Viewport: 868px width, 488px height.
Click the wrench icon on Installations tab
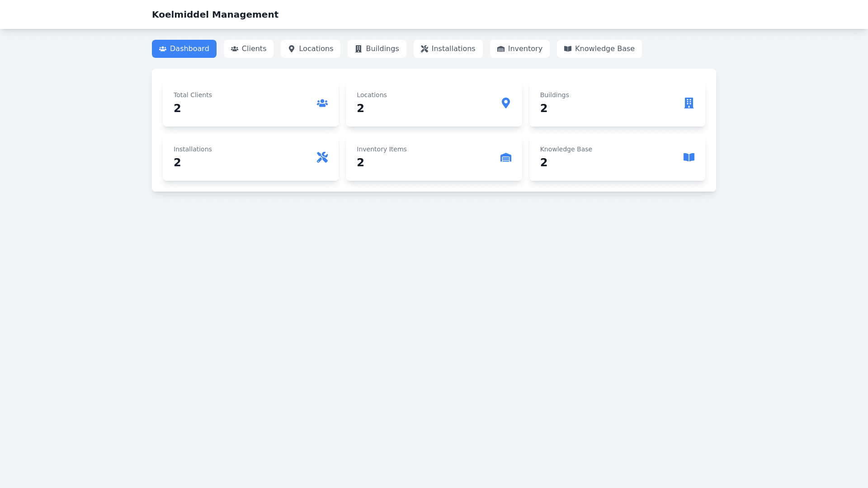point(424,49)
